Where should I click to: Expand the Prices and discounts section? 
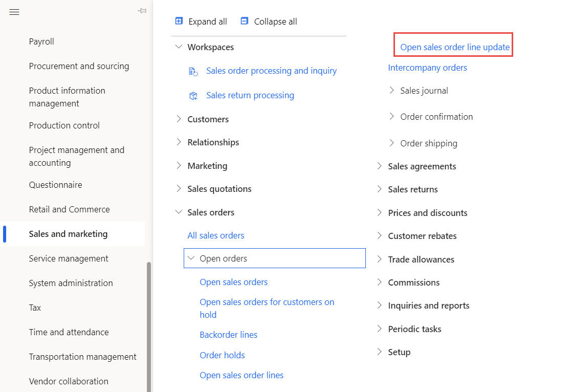pyautogui.click(x=379, y=213)
